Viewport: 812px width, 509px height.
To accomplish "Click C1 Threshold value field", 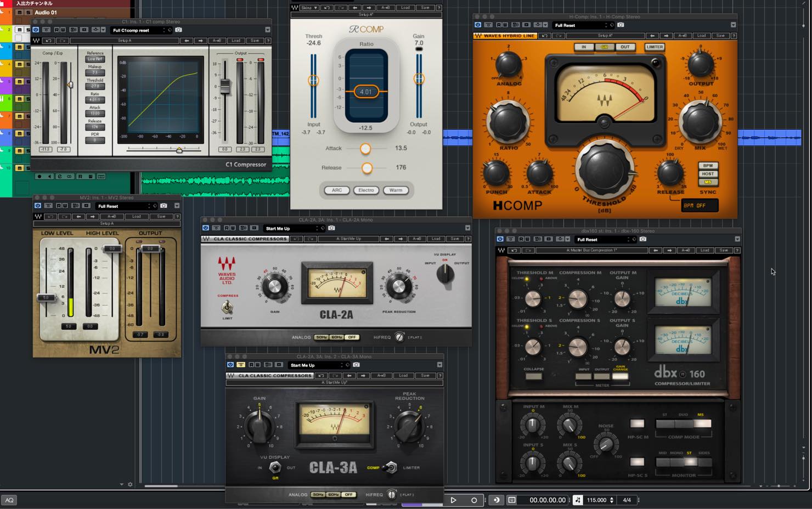I will click(95, 86).
